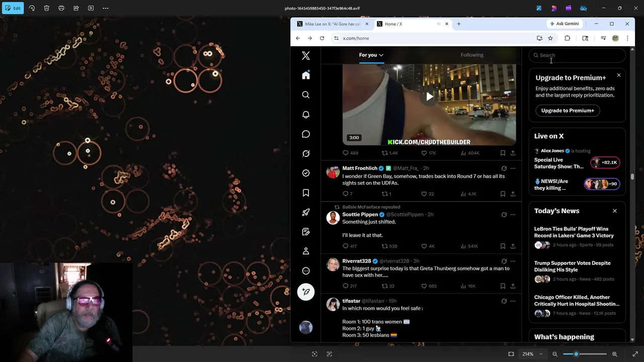The height and width of the screenshot is (362, 644).
Task: Reload the x.com page
Action: pyautogui.click(x=322, y=38)
